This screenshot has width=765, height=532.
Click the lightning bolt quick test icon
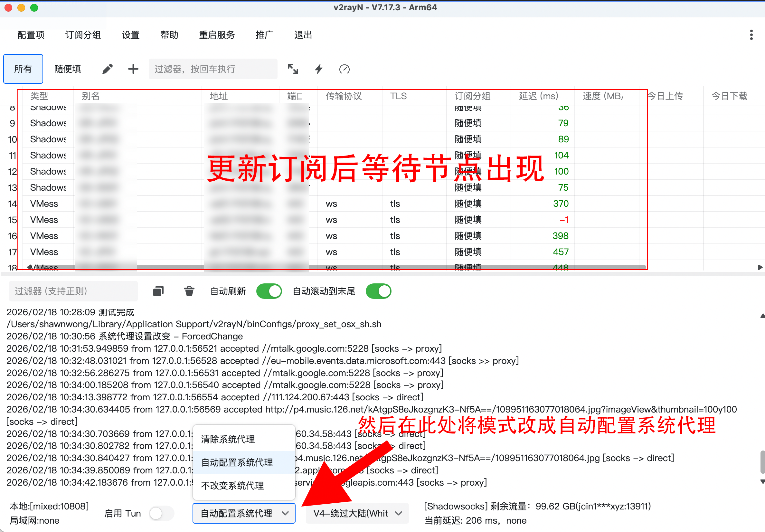[x=319, y=69]
